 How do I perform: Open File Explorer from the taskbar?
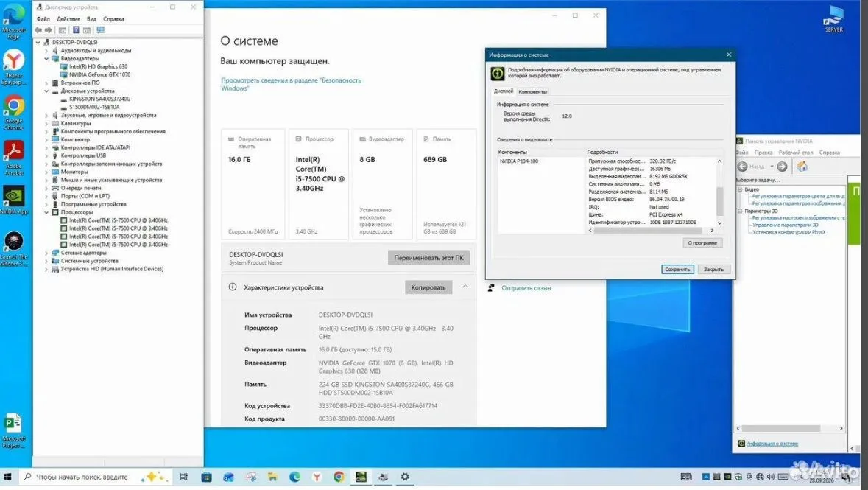(x=272, y=477)
